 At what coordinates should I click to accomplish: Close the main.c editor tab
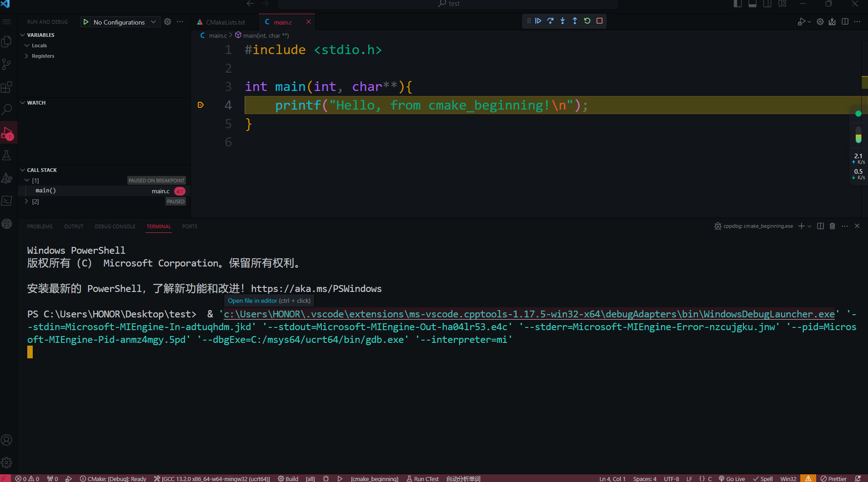[x=309, y=22]
